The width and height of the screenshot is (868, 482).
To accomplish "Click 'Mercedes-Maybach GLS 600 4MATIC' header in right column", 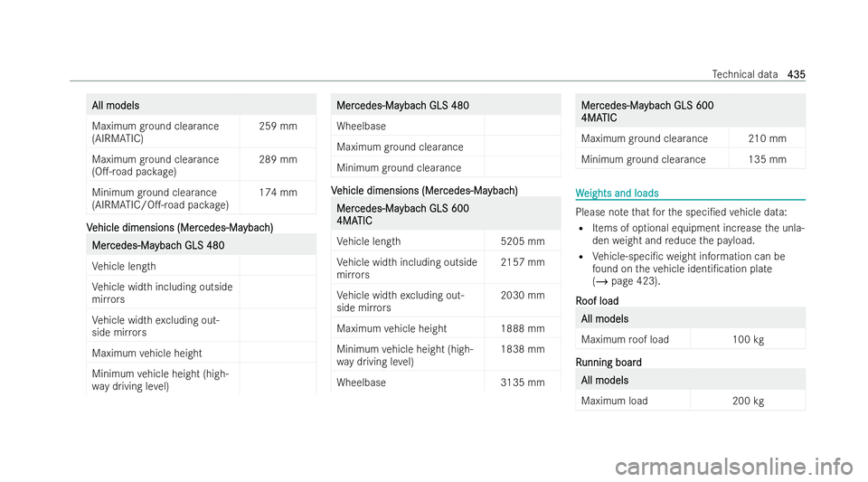I will point(647,111).
